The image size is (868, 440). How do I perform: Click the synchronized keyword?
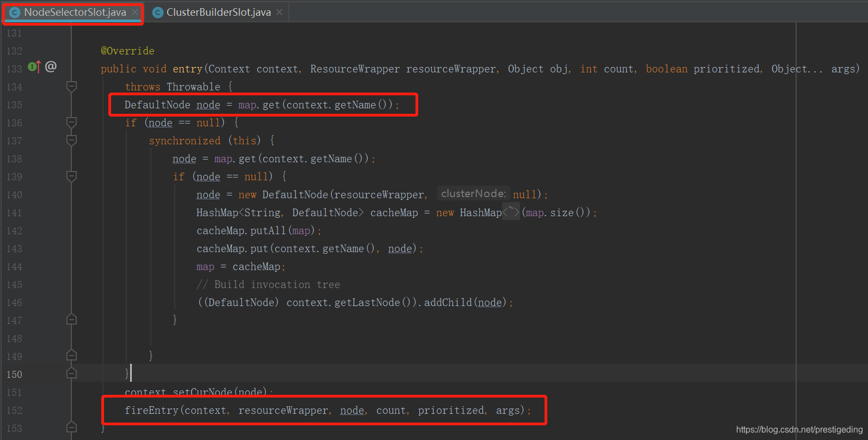click(x=185, y=140)
